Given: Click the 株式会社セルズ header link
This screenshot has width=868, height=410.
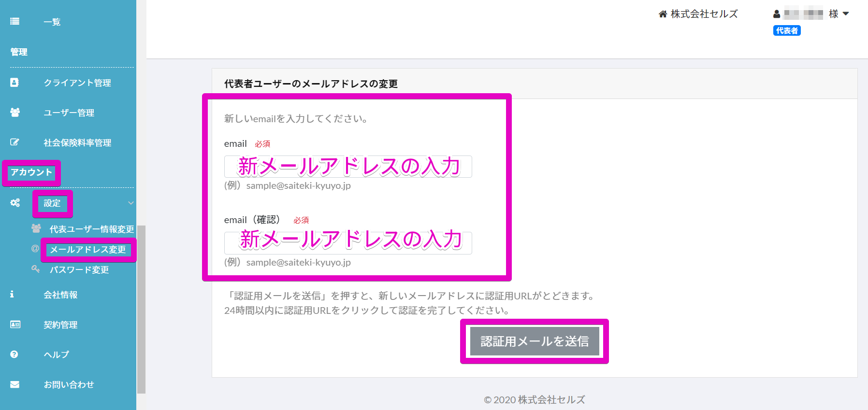Looking at the screenshot, I should 704,14.
